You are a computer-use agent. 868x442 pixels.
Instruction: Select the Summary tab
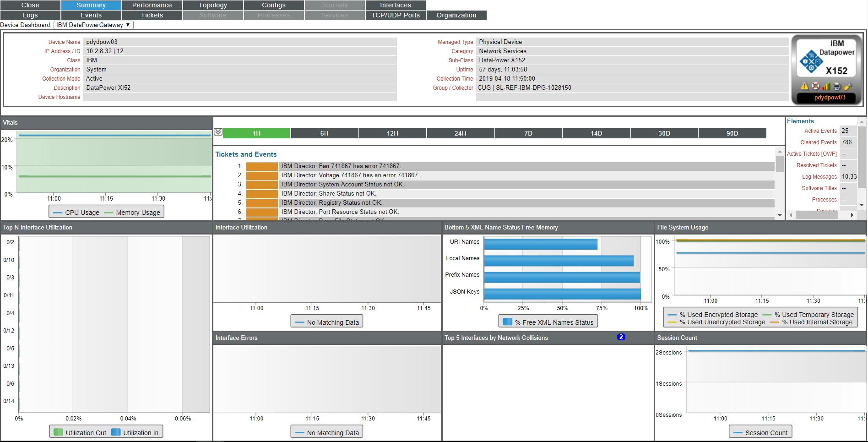pos(91,5)
